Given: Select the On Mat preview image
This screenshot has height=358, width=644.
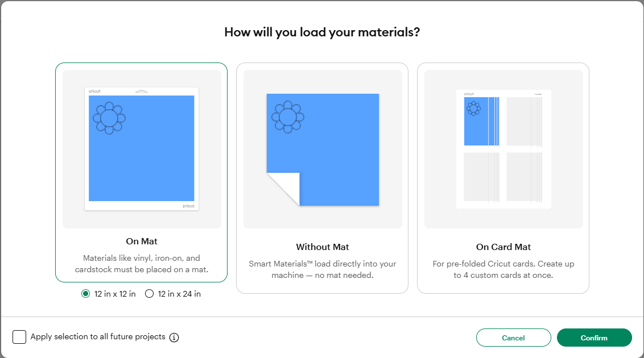Looking at the screenshot, I should pyautogui.click(x=142, y=149).
